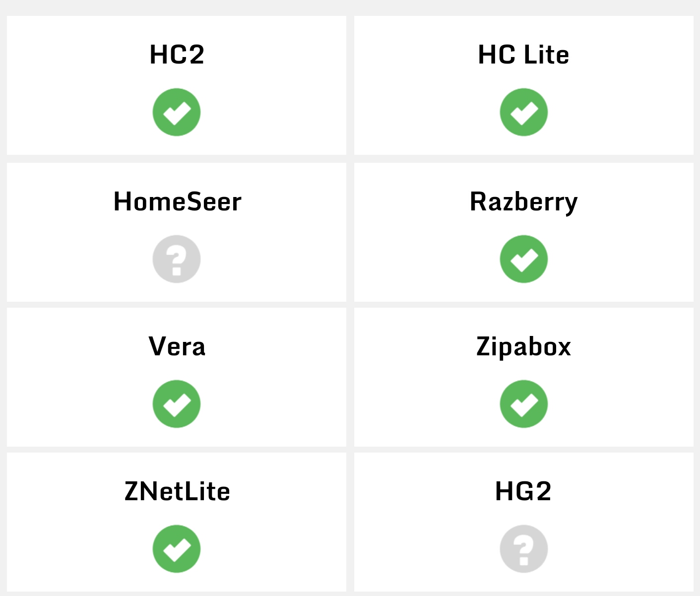700x596 pixels.
Task: Click the green checkmark under HC Lite
Action: click(524, 112)
